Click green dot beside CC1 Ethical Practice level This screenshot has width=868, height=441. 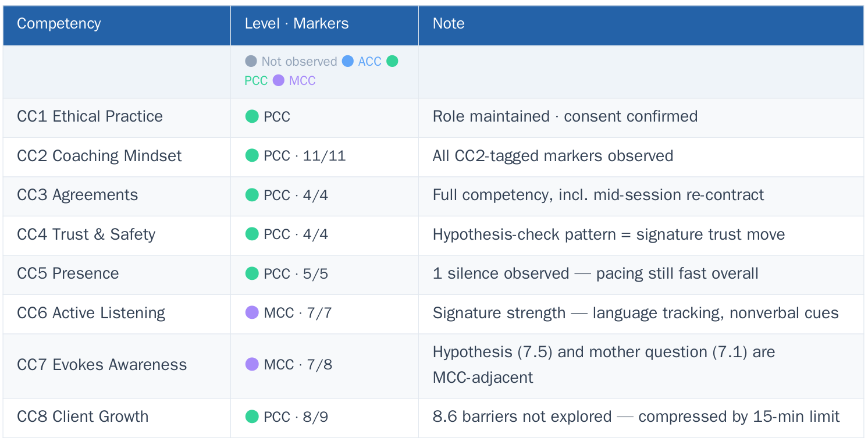tap(252, 116)
